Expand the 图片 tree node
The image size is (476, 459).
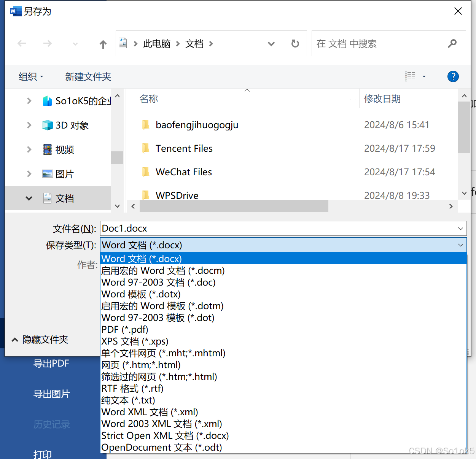click(29, 174)
